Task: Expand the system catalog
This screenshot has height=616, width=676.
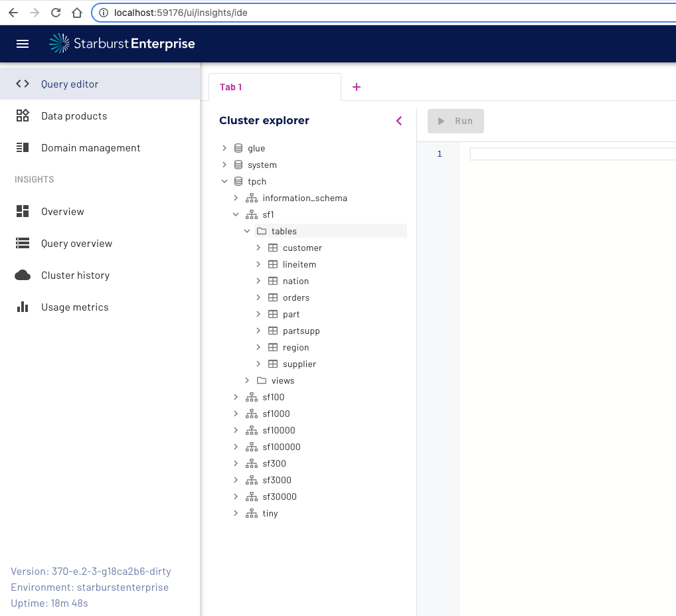Action: tap(224, 165)
